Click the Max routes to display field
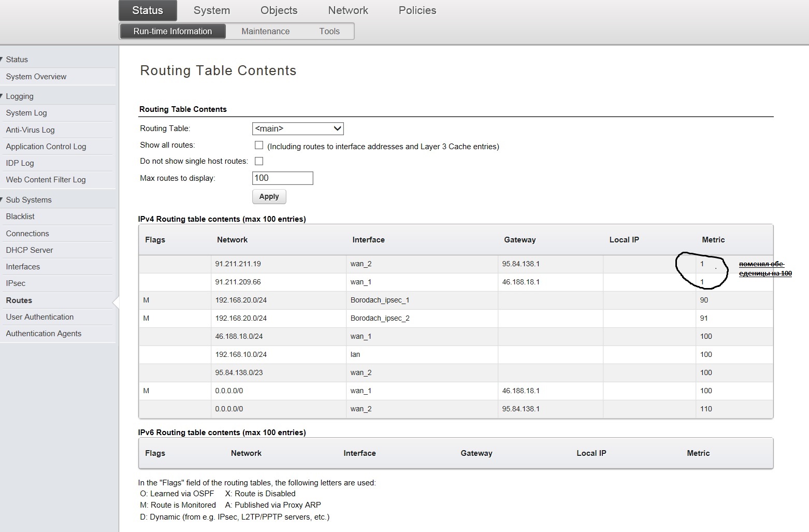 282,178
